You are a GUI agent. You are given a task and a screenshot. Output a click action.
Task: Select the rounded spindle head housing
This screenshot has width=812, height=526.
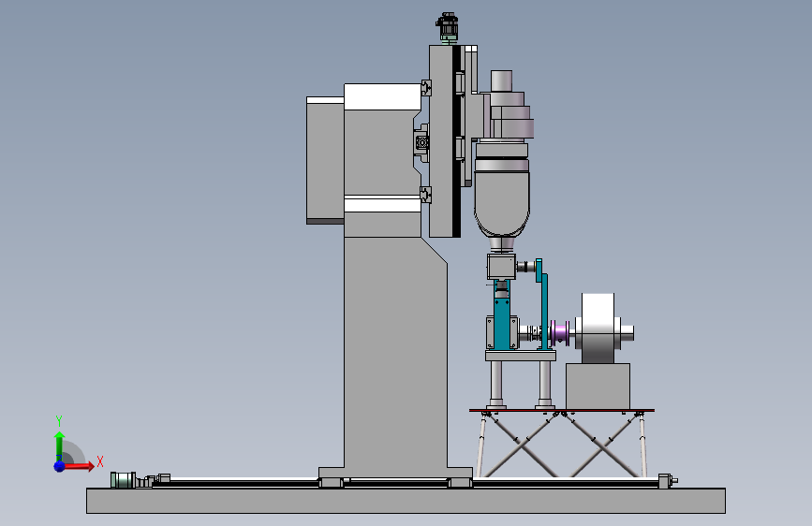(502, 204)
